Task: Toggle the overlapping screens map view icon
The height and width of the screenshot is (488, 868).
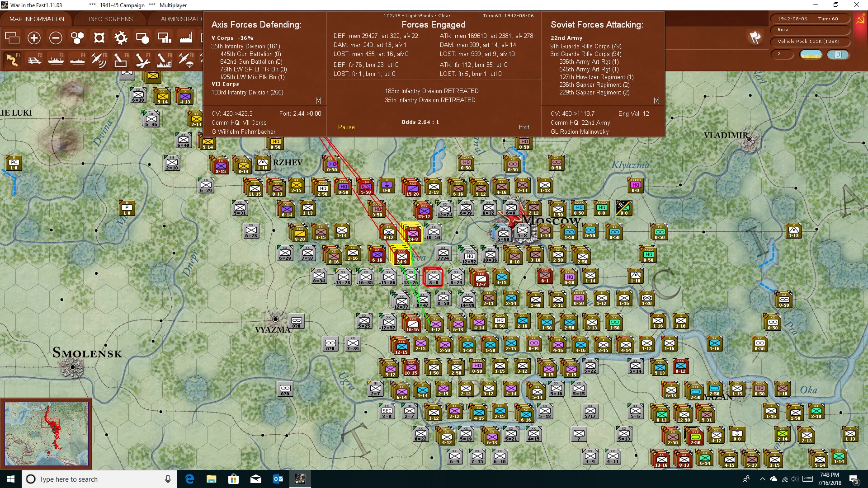Action: click(12, 38)
